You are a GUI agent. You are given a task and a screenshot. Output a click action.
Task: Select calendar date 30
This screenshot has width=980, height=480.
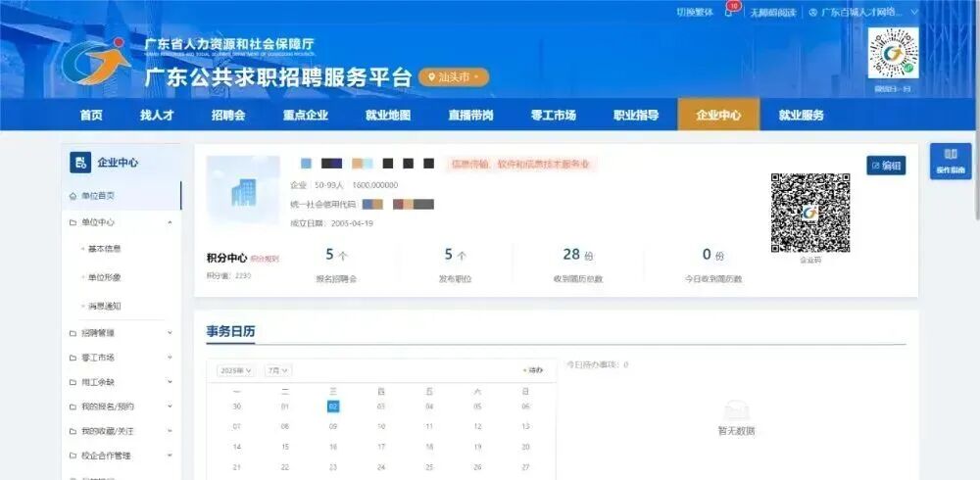[237, 407]
